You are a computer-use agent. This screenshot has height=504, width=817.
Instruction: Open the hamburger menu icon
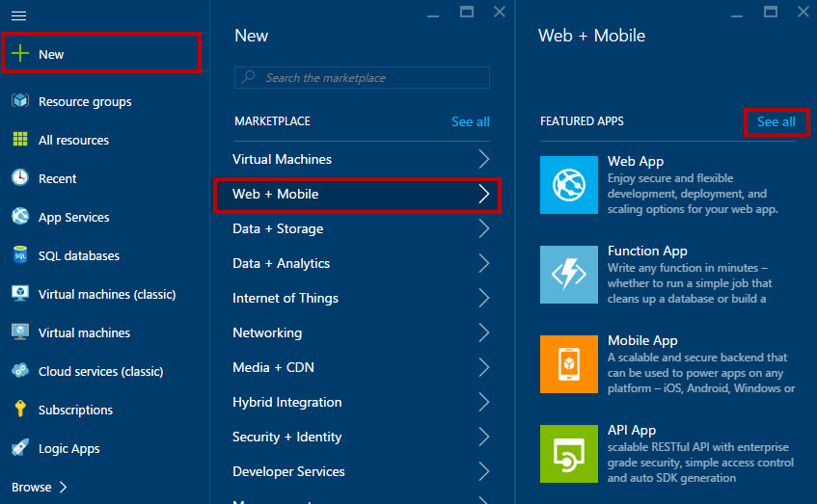(x=18, y=15)
